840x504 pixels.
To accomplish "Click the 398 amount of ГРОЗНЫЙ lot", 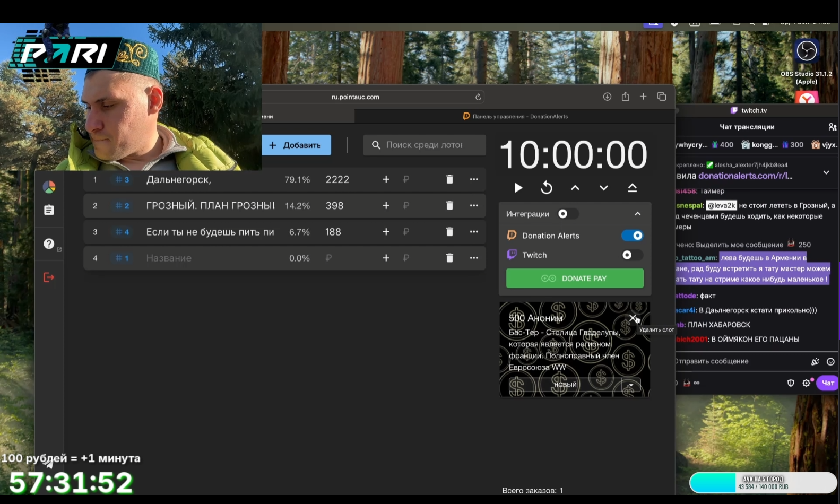I will coord(334,206).
